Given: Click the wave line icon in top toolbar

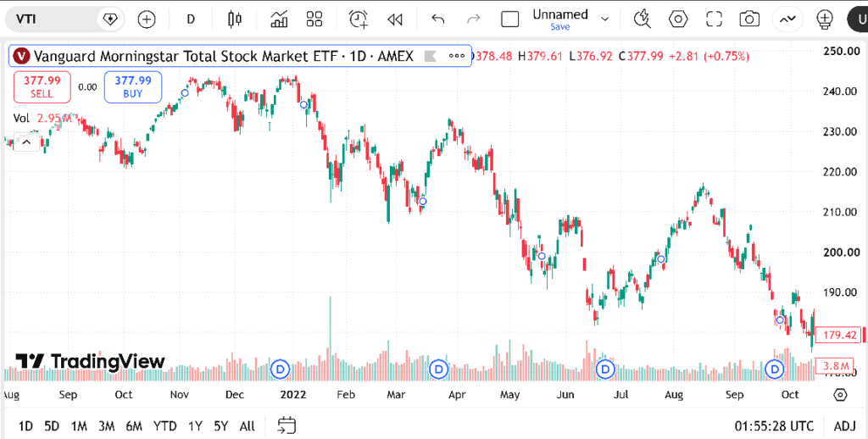Looking at the screenshot, I should click(787, 19).
